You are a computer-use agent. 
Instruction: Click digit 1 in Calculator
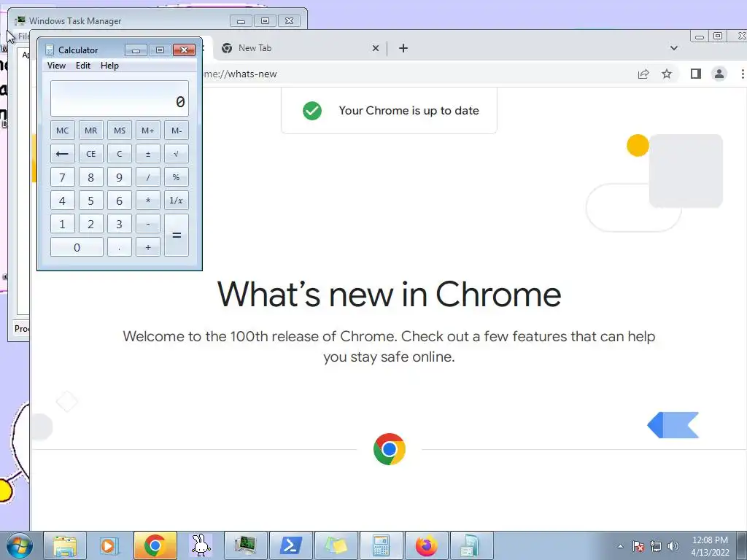tap(63, 224)
